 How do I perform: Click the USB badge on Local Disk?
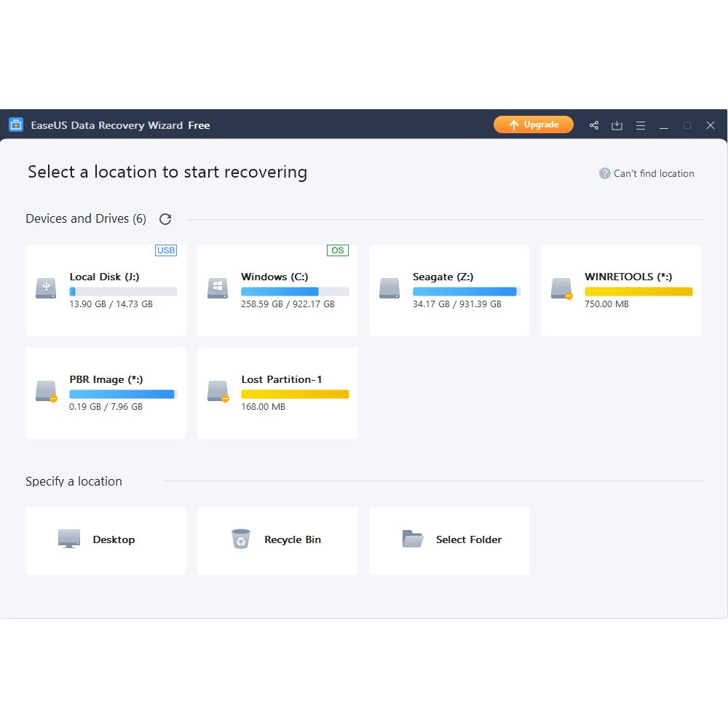tap(166, 250)
